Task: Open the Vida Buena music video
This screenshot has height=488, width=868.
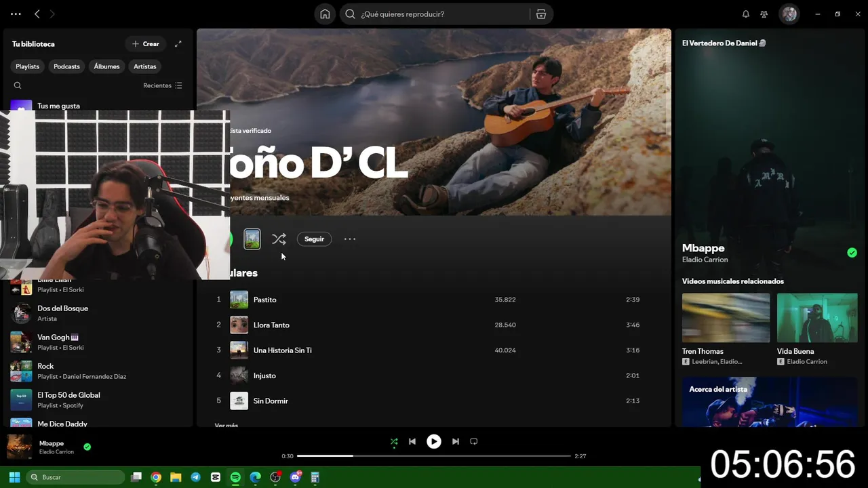Action: (x=817, y=318)
